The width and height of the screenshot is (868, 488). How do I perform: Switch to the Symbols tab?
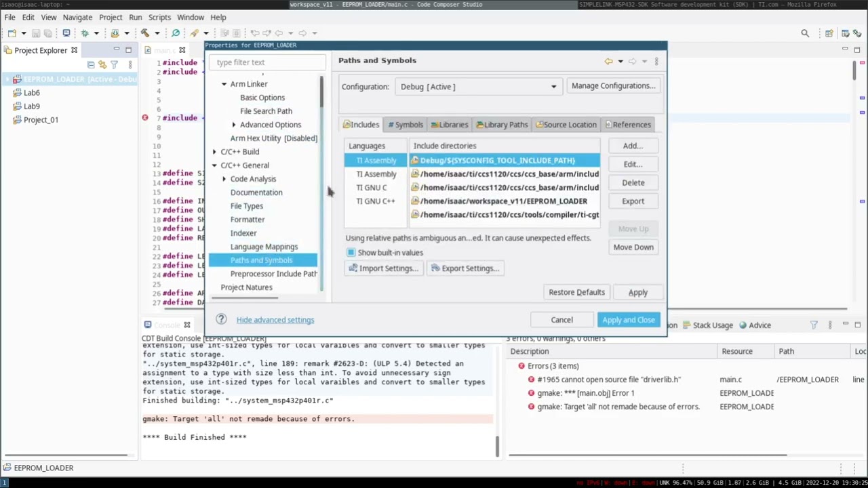coord(406,125)
